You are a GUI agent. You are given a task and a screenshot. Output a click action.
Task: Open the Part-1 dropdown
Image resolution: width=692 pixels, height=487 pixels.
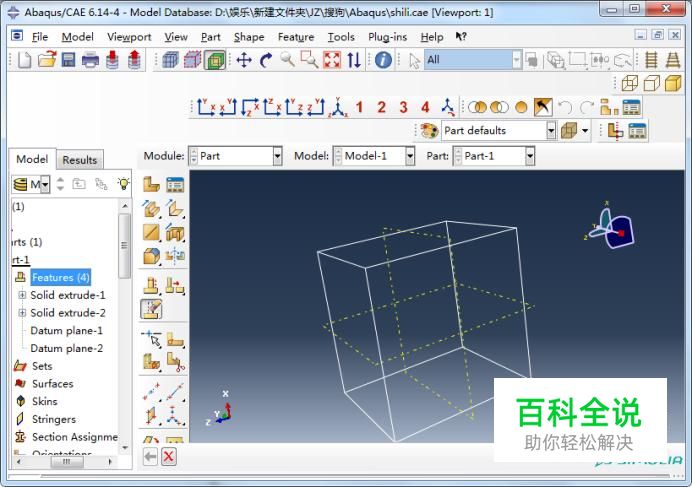pos(530,156)
